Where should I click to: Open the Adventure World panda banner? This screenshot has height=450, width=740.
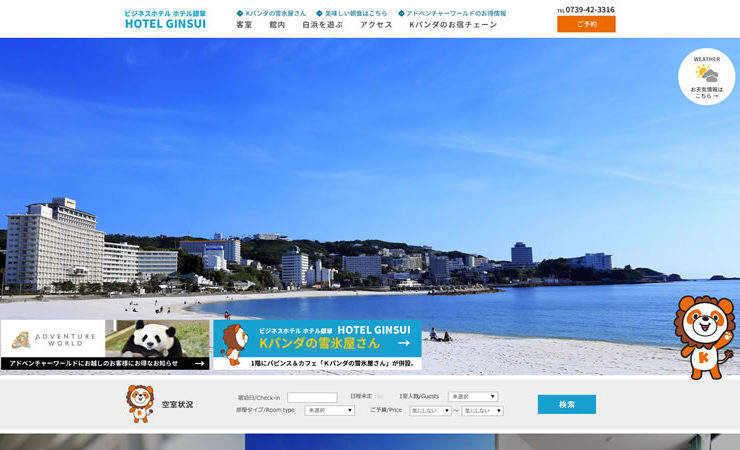(105, 345)
